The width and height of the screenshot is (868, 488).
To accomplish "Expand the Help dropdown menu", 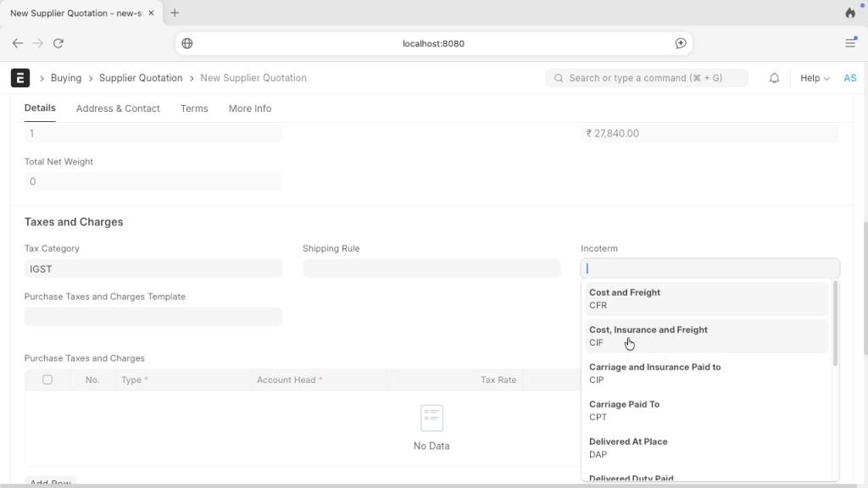I will pyautogui.click(x=815, y=78).
